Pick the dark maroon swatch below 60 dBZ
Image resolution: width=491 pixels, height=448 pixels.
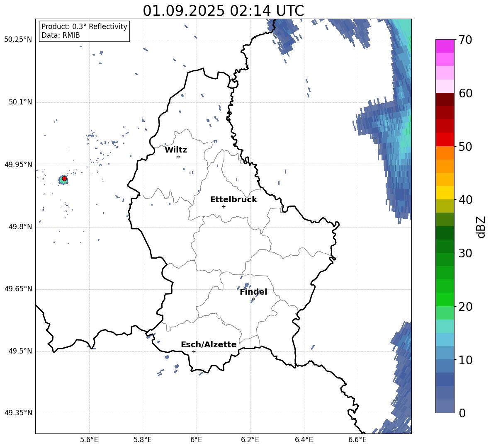coord(445,99)
